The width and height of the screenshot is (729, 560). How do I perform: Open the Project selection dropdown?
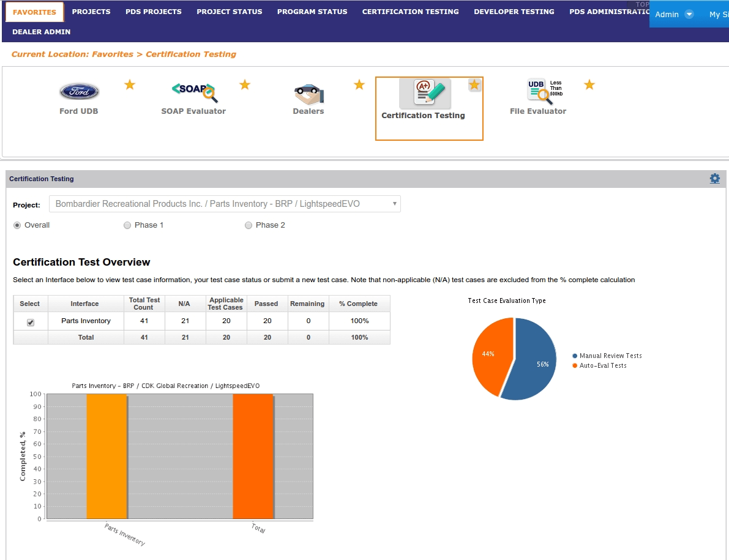(225, 204)
